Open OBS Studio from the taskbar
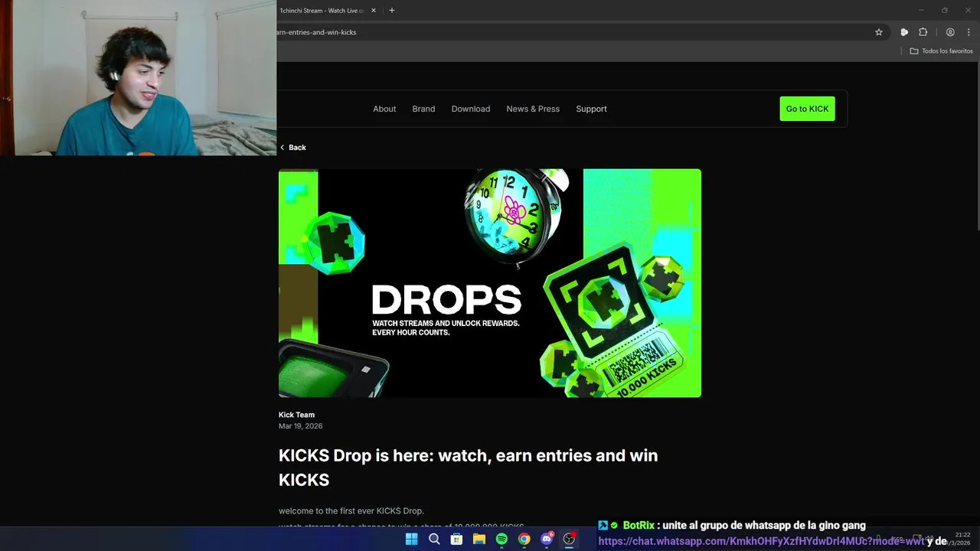 (569, 539)
